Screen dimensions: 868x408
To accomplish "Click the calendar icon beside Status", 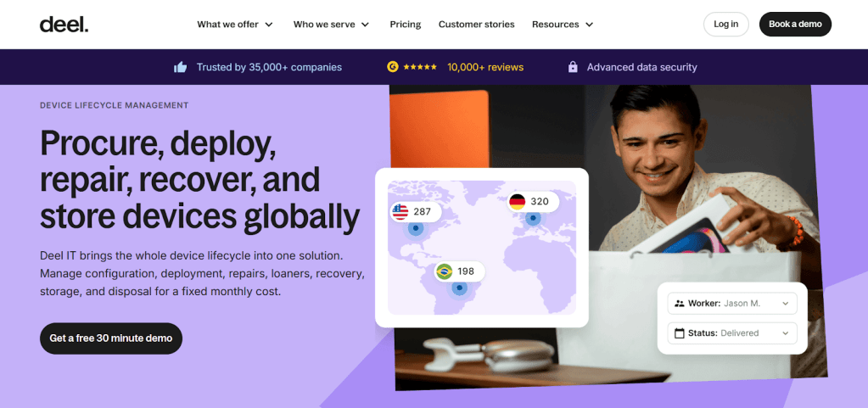I will tap(680, 333).
